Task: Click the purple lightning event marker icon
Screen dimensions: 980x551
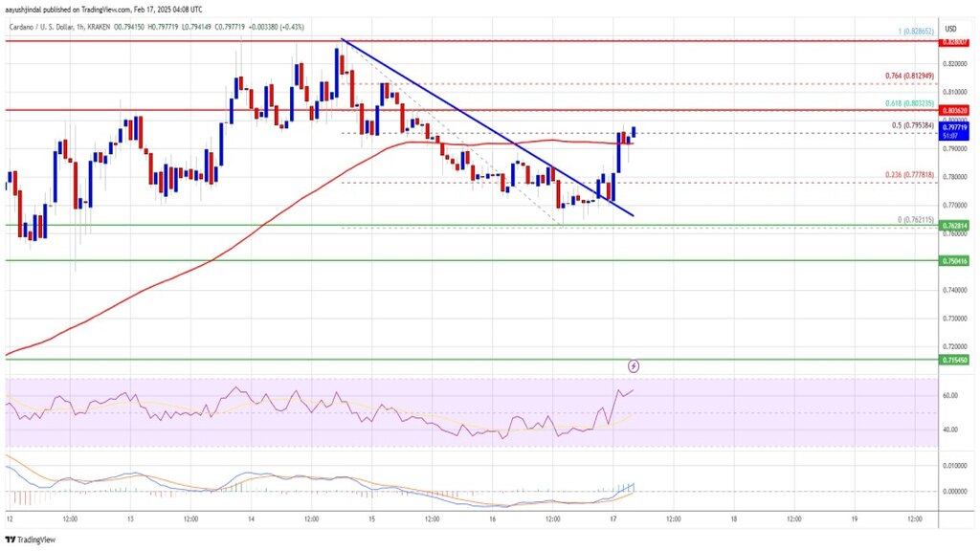Action: coord(634,366)
